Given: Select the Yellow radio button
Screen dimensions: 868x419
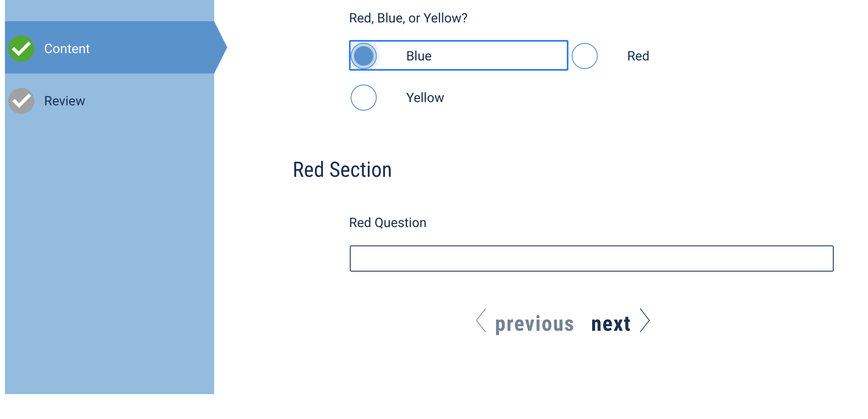Looking at the screenshot, I should pyautogui.click(x=364, y=98).
